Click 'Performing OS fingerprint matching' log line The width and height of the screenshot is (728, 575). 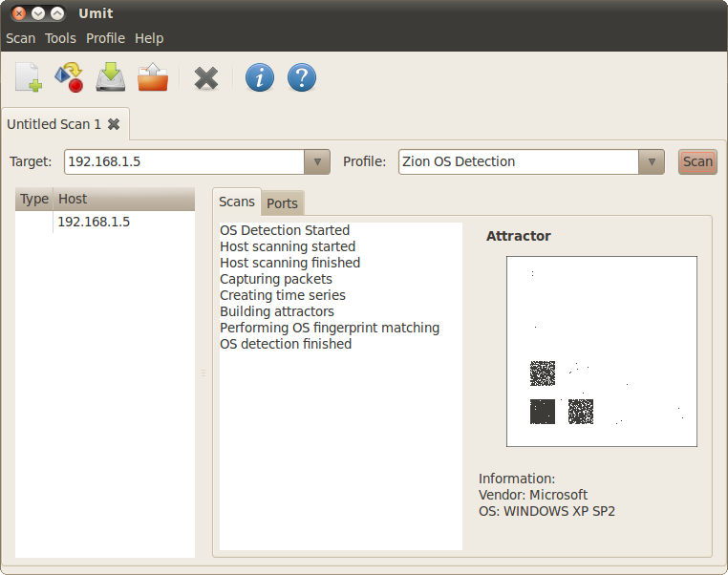[x=330, y=328]
